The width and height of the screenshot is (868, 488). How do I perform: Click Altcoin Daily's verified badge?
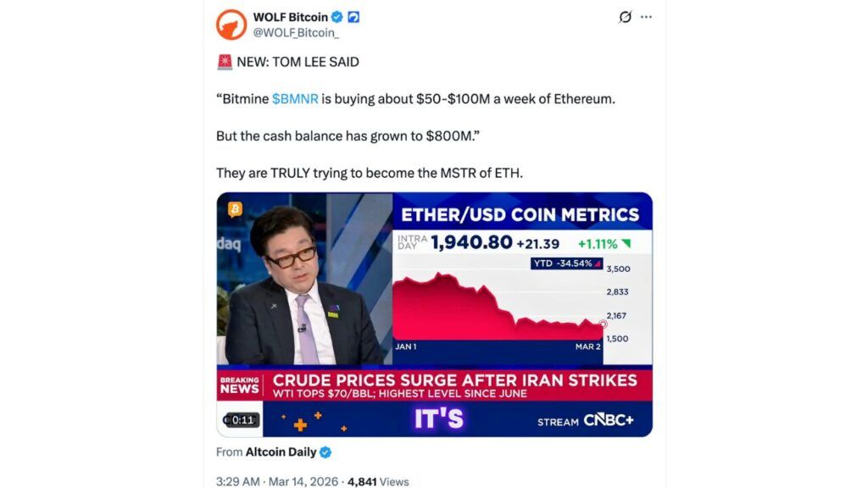click(x=325, y=452)
